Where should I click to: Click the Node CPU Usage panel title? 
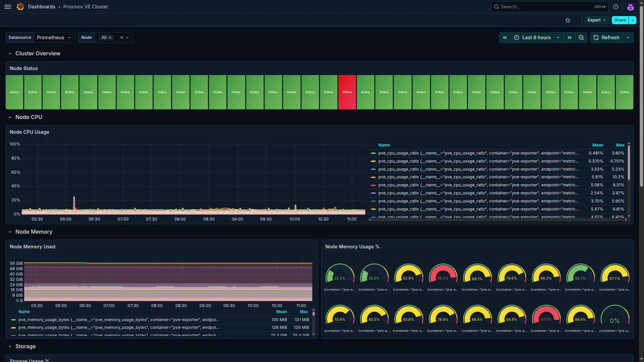click(x=30, y=132)
